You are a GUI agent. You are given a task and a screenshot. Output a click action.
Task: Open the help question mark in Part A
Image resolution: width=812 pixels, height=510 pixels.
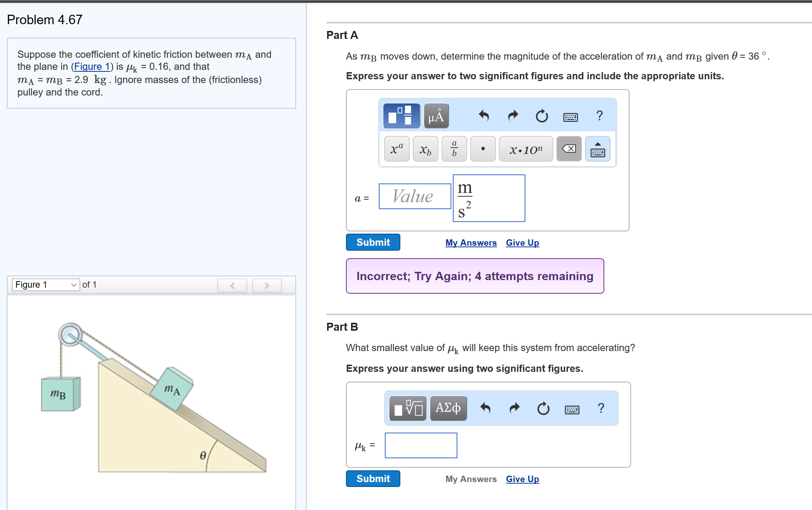point(599,116)
